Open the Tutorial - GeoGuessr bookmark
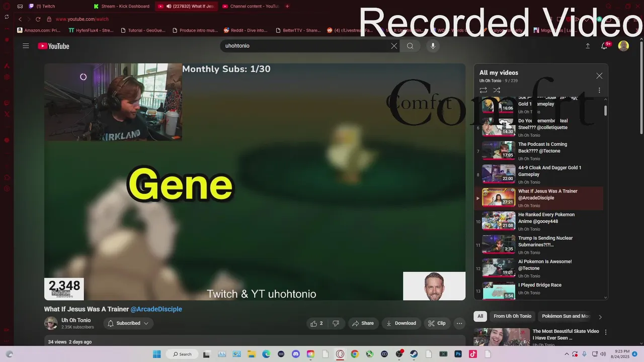644x362 pixels. tap(143, 30)
